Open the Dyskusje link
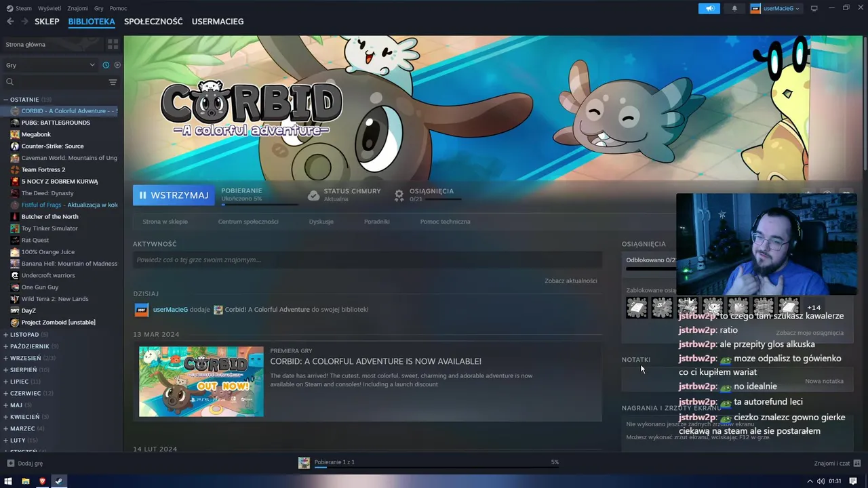The width and height of the screenshot is (868, 488). (321, 222)
